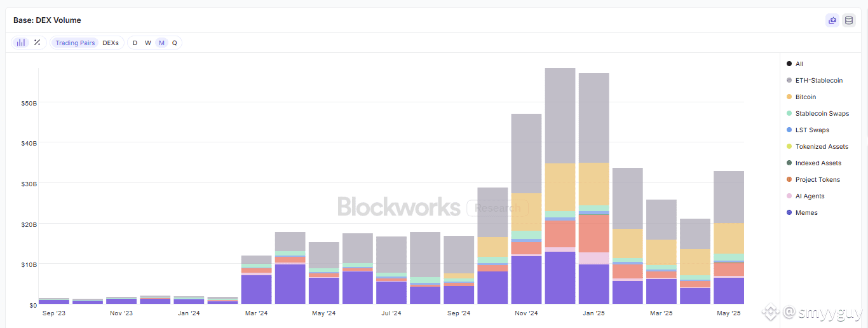The width and height of the screenshot is (868, 328).
Task: Click the red Project Tokens segment of Jan '25 bar
Action: point(593,233)
